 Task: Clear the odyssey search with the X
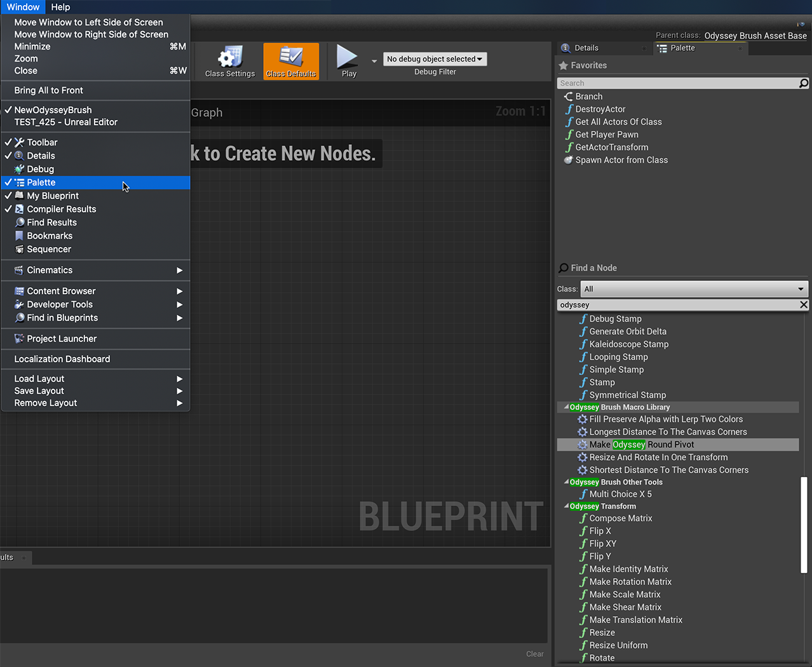point(803,305)
